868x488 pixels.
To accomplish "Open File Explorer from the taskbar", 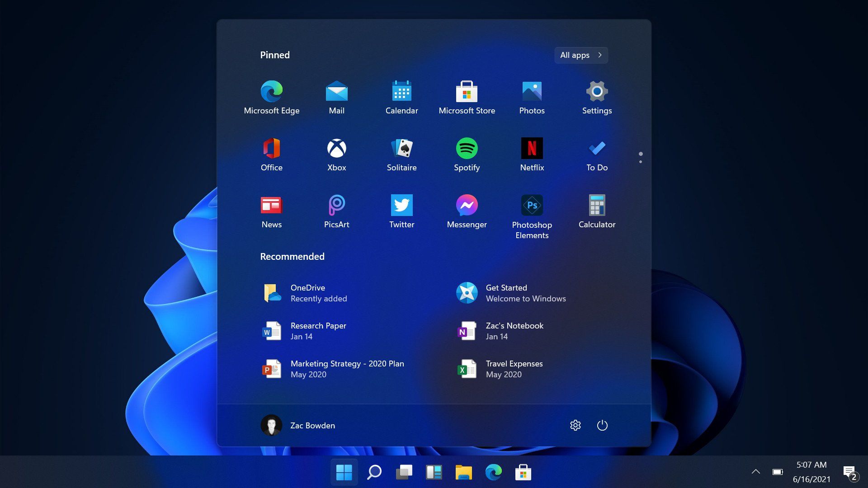I will tap(463, 472).
